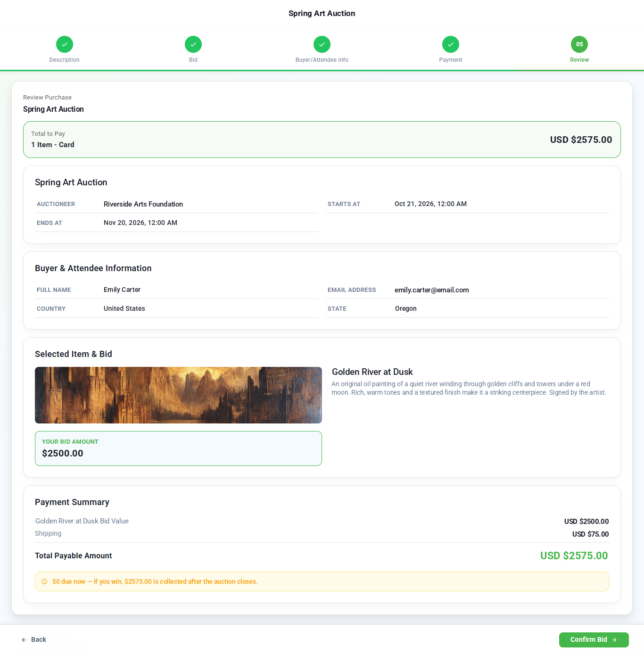Click the bid value amount 'USD $2500.00'
The image size is (644, 655).
(586, 522)
